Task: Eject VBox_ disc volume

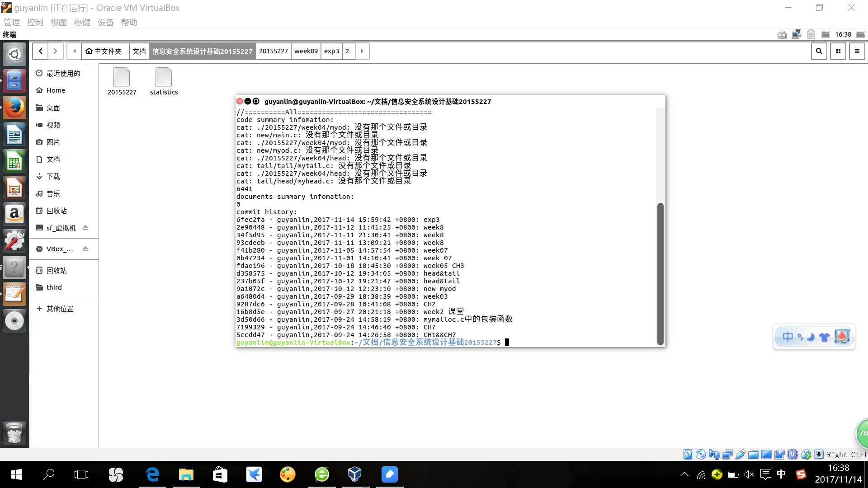Action: [x=85, y=249]
